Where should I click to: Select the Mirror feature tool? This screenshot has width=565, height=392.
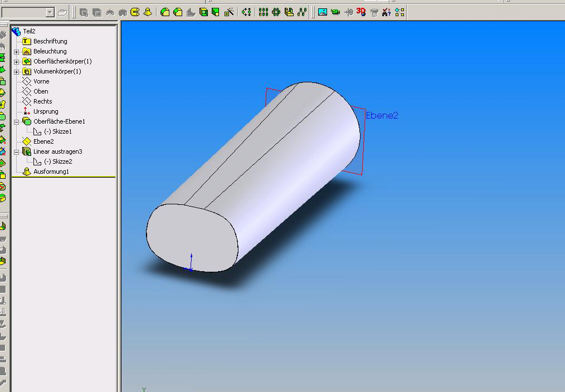pos(289,13)
